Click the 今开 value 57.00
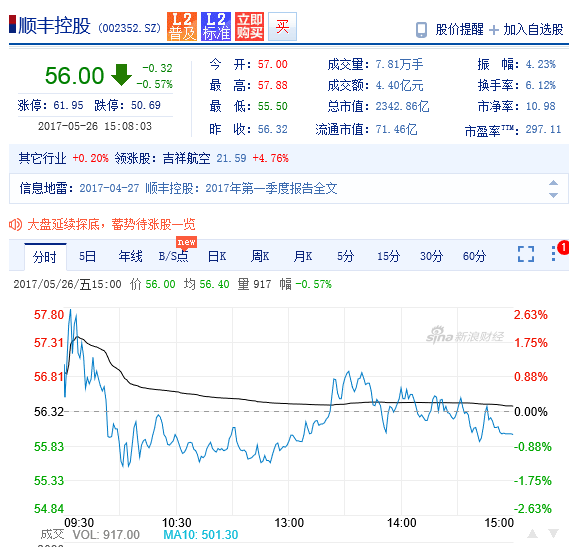This screenshot has height=547, width=569. tap(273, 65)
